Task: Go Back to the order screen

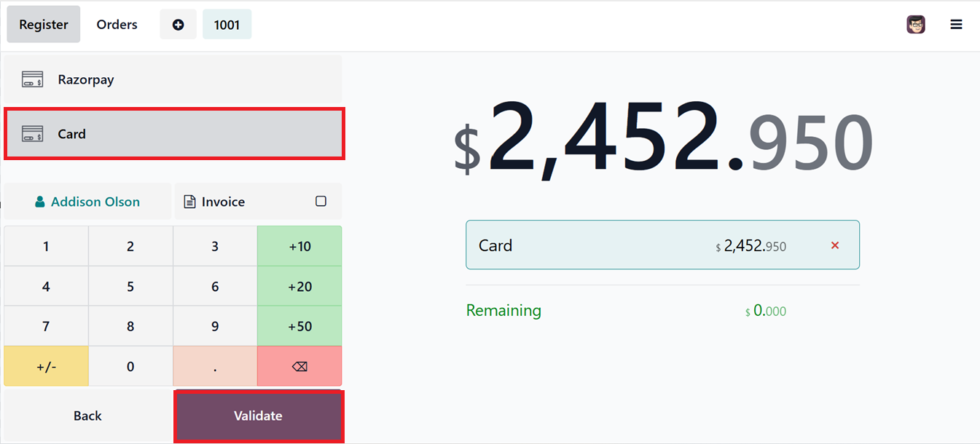Action: [x=87, y=416]
